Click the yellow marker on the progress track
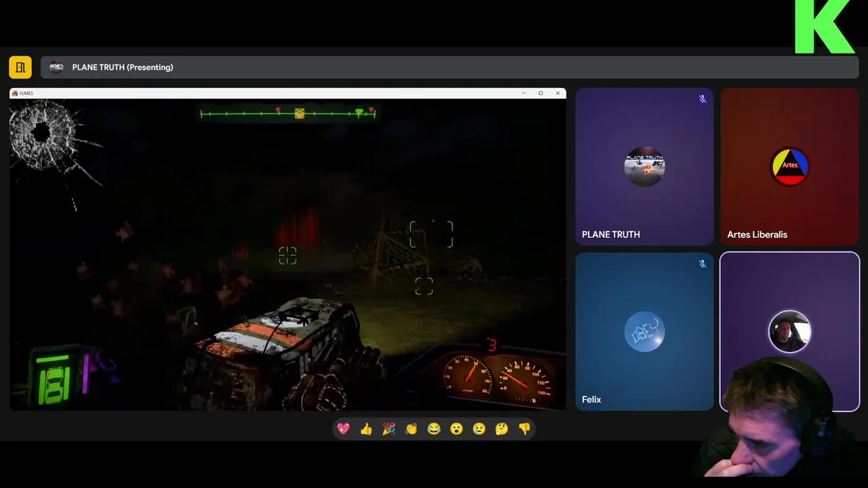Image resolution: width=868 pixels, height=488 pixels. [299, 114]
